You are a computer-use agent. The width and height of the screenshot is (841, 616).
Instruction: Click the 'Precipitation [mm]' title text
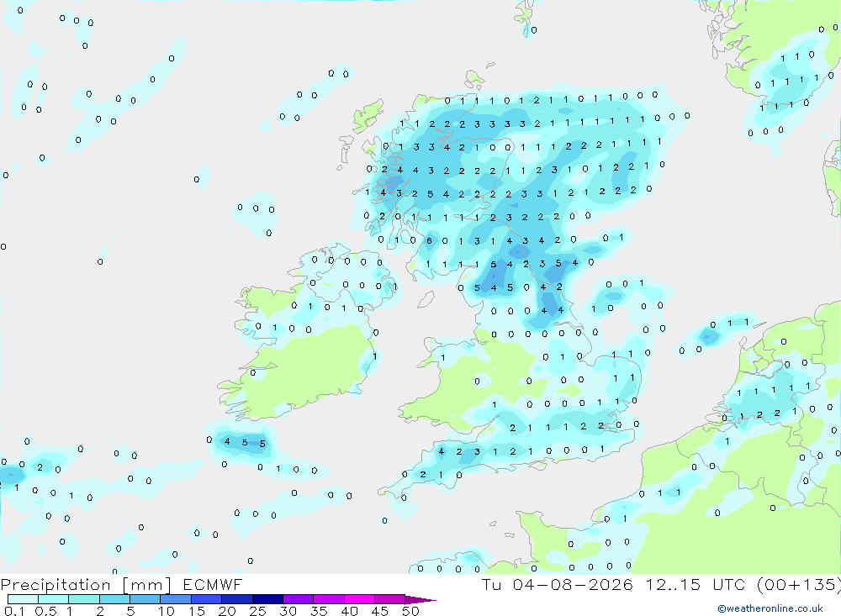pyautogui.click(x=86, y=585)
